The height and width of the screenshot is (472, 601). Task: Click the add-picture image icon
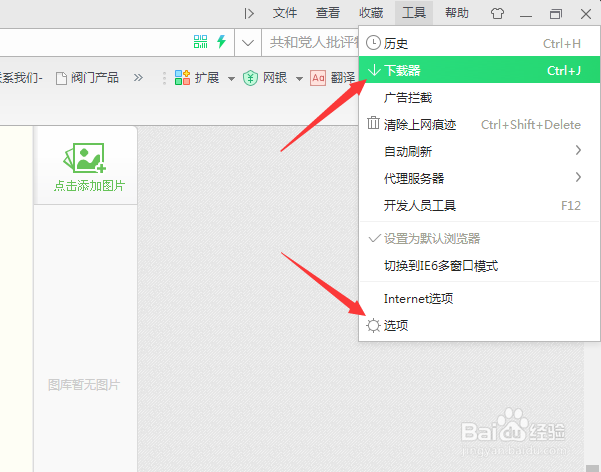click(85, 158)
